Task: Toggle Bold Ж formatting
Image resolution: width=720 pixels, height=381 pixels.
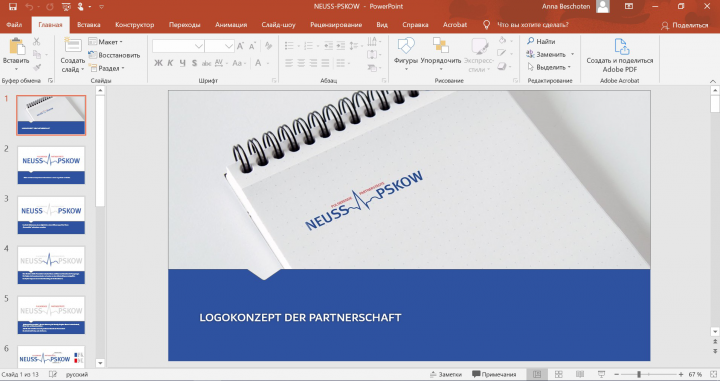Action: click(158, 63)
